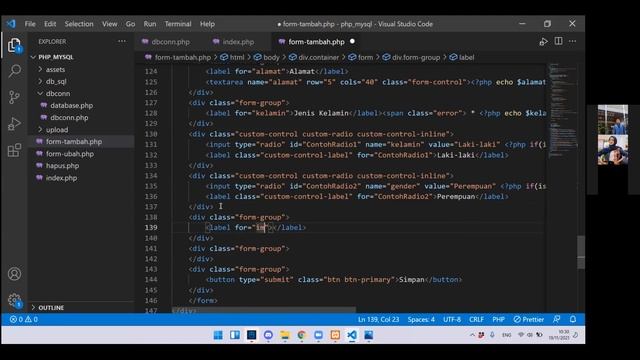Open the Search view in activity bar

point(14,71)
